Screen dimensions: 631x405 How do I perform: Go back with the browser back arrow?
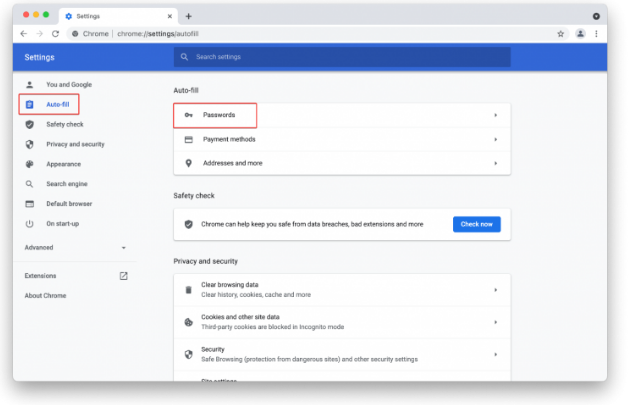(24, 34)
